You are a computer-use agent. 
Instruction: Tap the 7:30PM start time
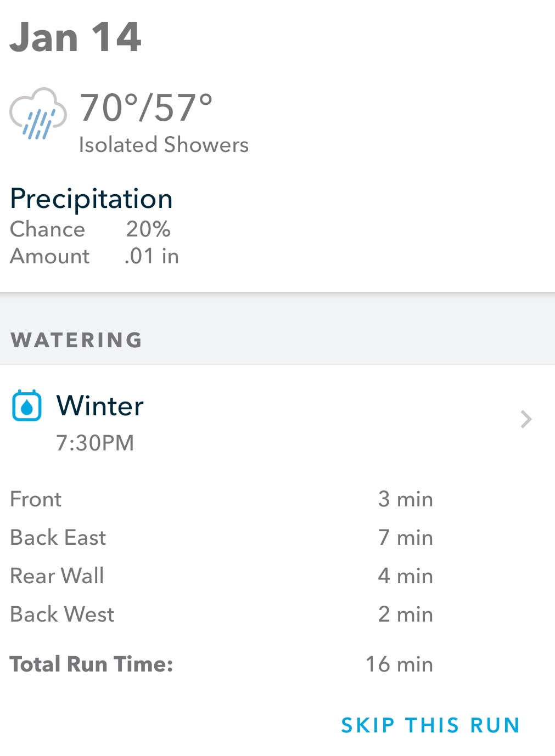tap(95, 443)
